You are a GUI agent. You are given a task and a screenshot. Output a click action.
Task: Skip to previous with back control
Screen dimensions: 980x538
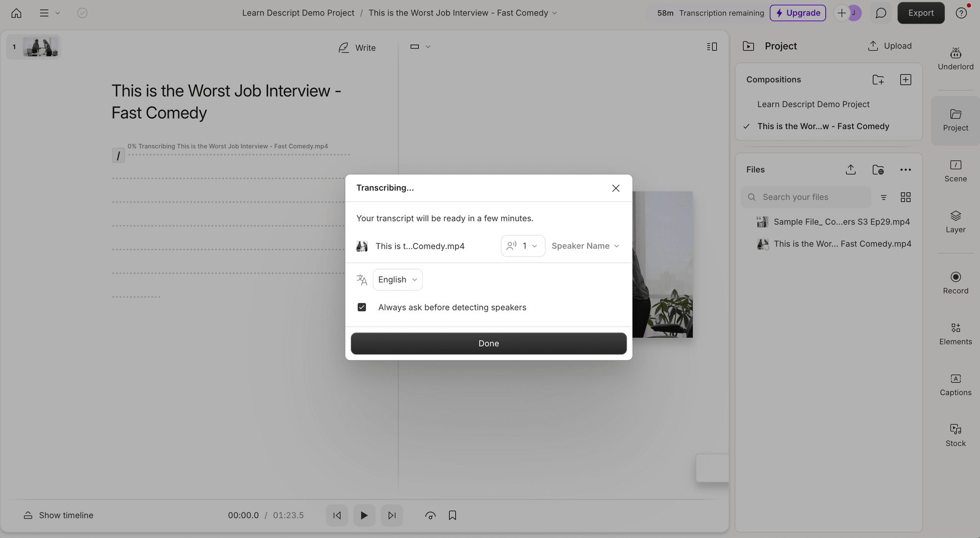point(337,515)
